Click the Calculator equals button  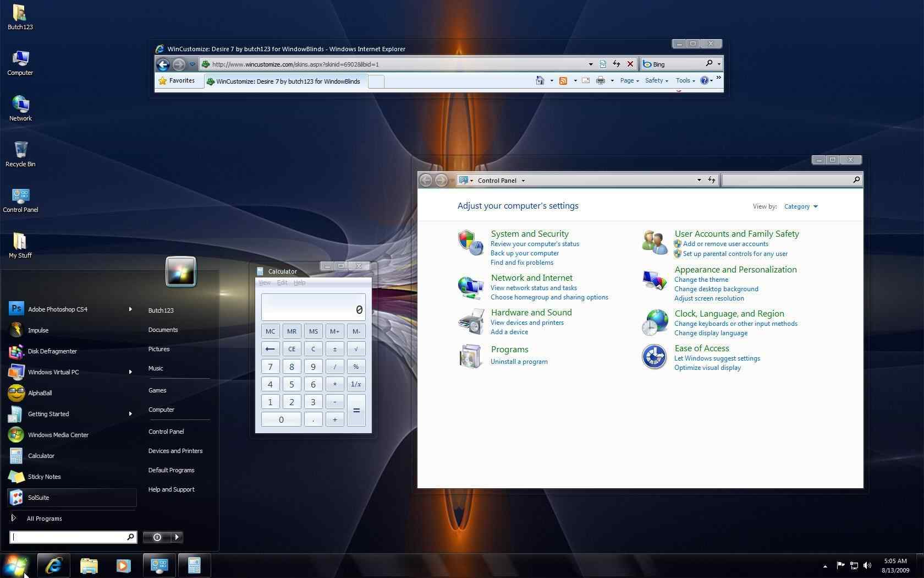[356, 410]
